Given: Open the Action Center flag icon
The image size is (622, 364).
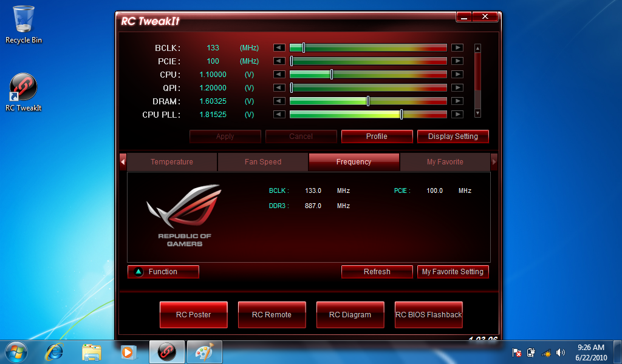Looking at the screenshot, I should click(516, 352).
